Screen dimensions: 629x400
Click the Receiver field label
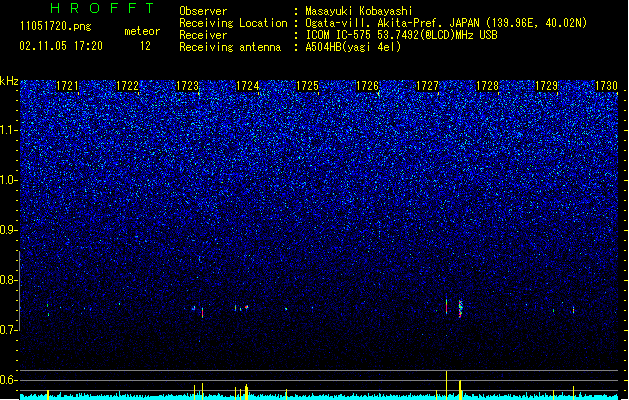(203, 35)
